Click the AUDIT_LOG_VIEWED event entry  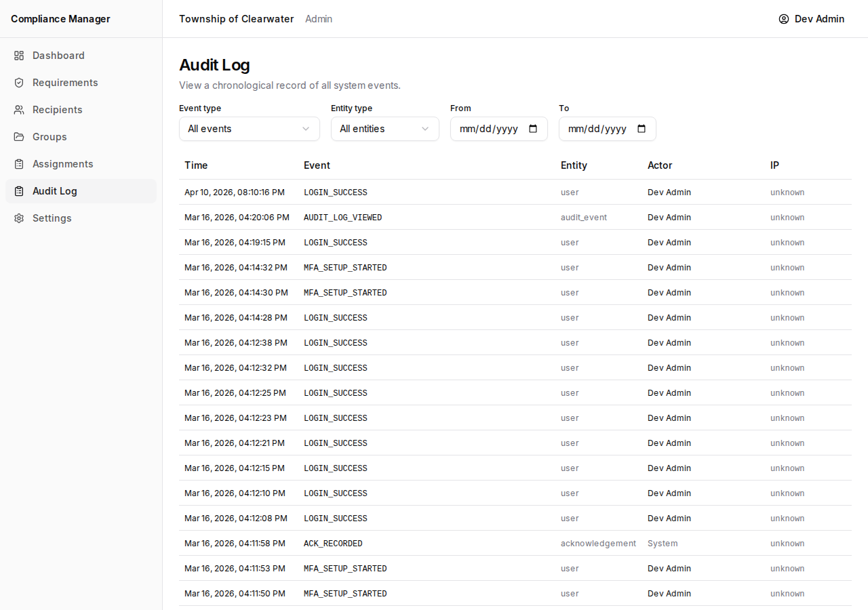click(342, 218)
